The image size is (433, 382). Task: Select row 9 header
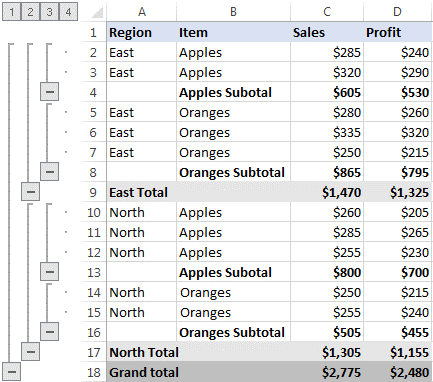tap(93, 192)
